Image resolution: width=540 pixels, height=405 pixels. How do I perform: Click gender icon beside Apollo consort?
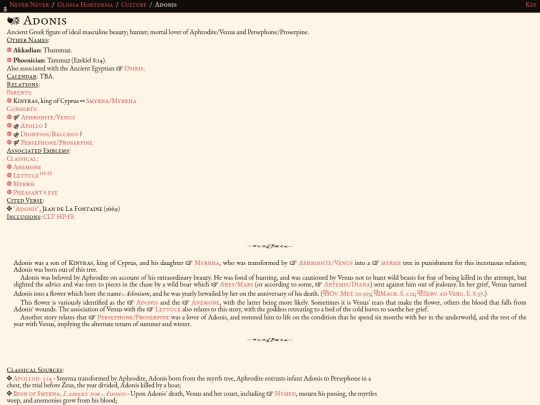16,126
